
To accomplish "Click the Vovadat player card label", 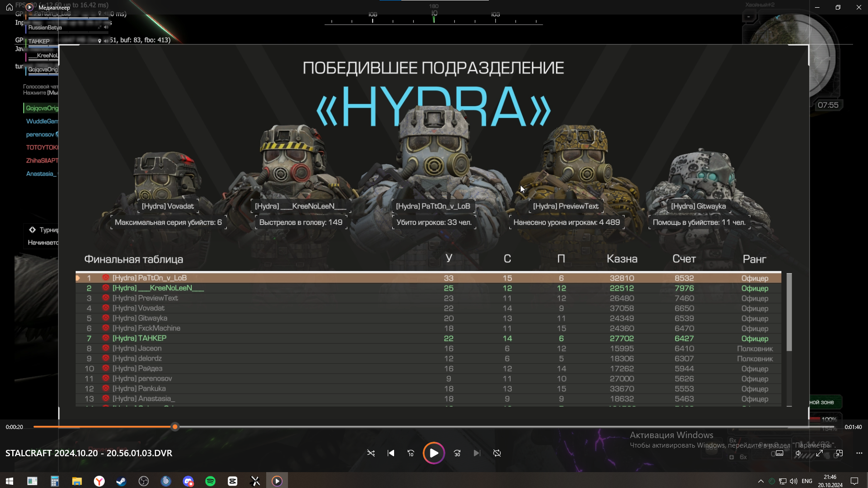I will coord(168,206).
